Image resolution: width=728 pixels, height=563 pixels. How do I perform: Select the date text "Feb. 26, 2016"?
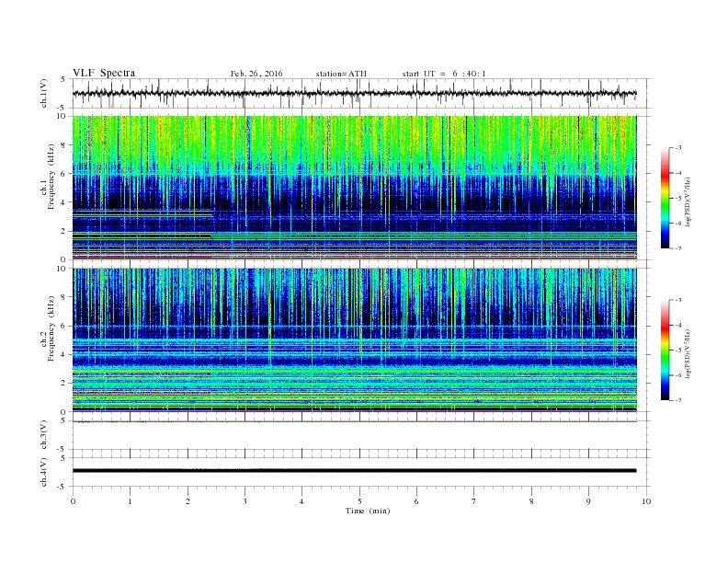pyautogui.click(x=256, y=74)
